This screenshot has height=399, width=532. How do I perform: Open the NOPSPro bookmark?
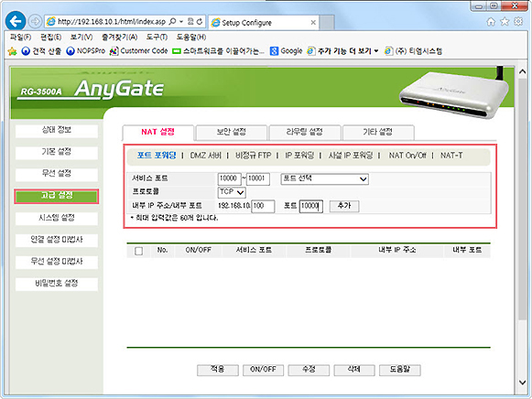click(x=85, y=51)
